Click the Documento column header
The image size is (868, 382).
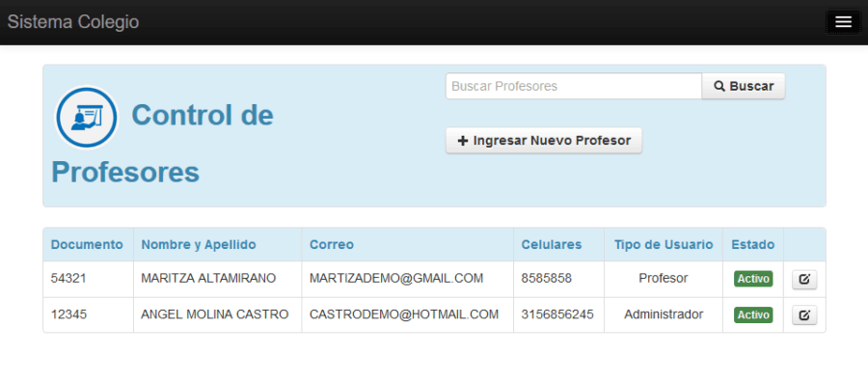click(x=87, y=245)
